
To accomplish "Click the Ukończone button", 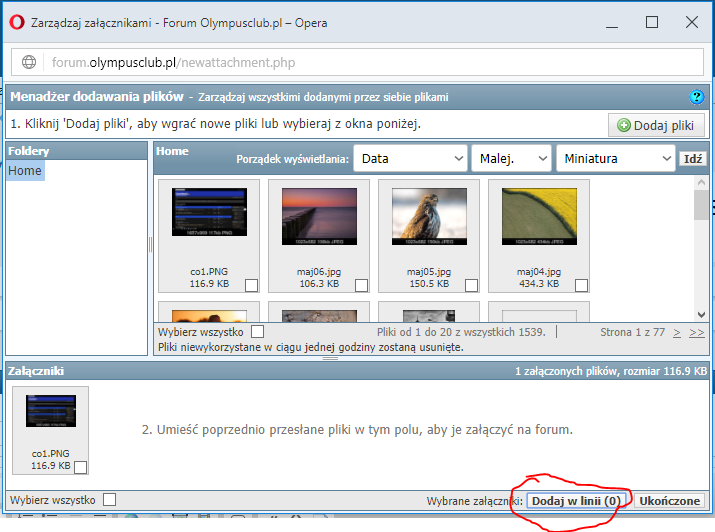I will 670,501.
